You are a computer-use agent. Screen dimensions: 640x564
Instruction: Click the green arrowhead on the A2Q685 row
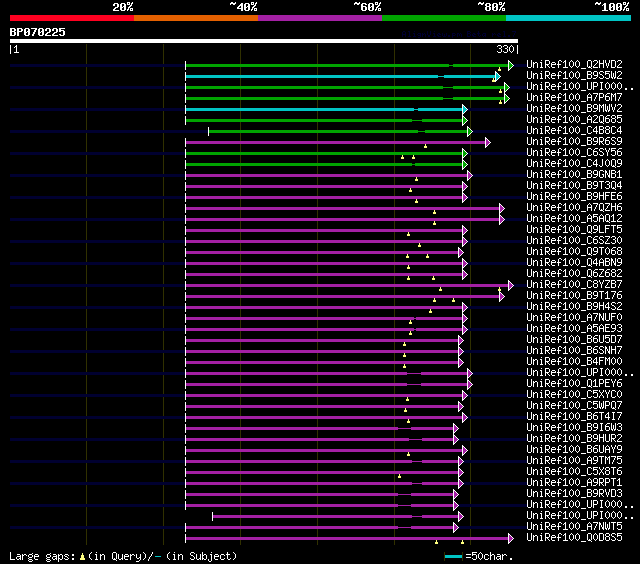465,120
